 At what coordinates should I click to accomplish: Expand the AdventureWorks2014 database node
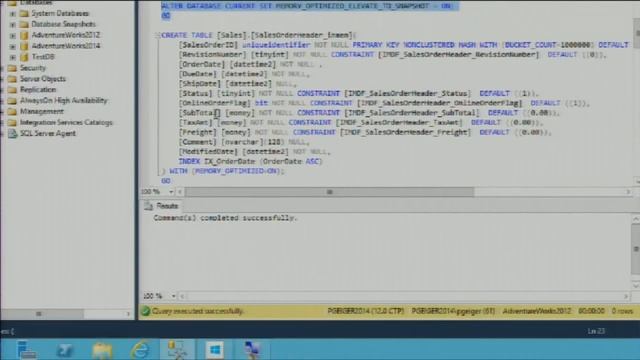click(13, 47)
